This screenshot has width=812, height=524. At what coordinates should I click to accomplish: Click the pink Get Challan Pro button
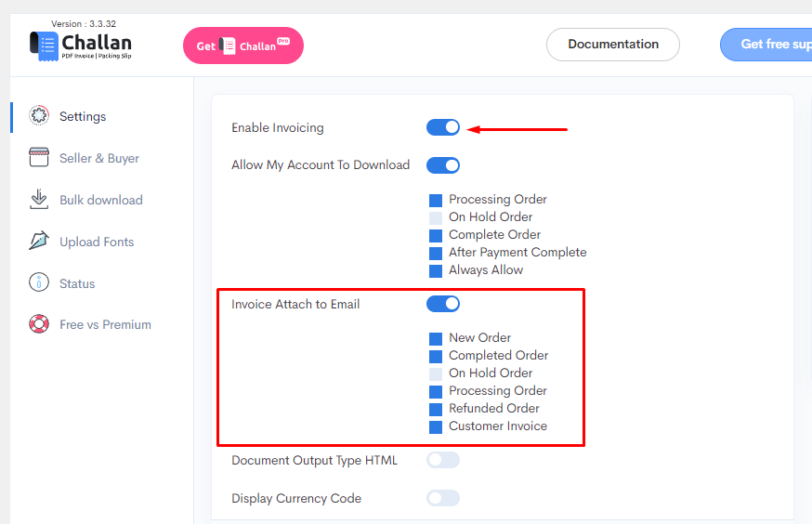[243, 46]
